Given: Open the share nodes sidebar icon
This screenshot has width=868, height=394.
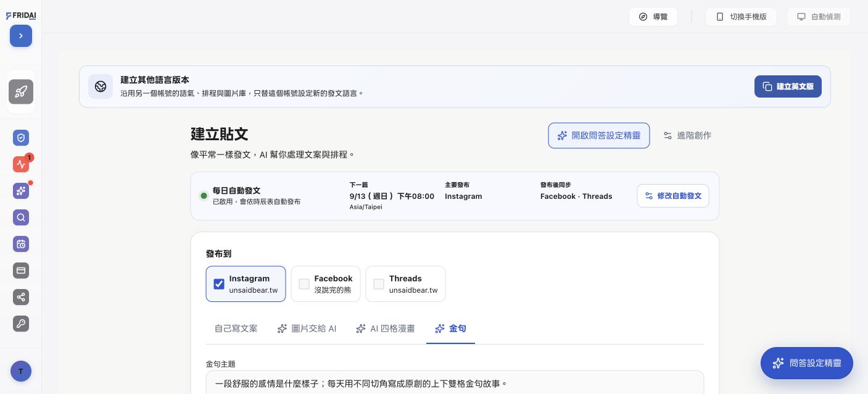Looking at the screenshot, I should pos(21,297).
